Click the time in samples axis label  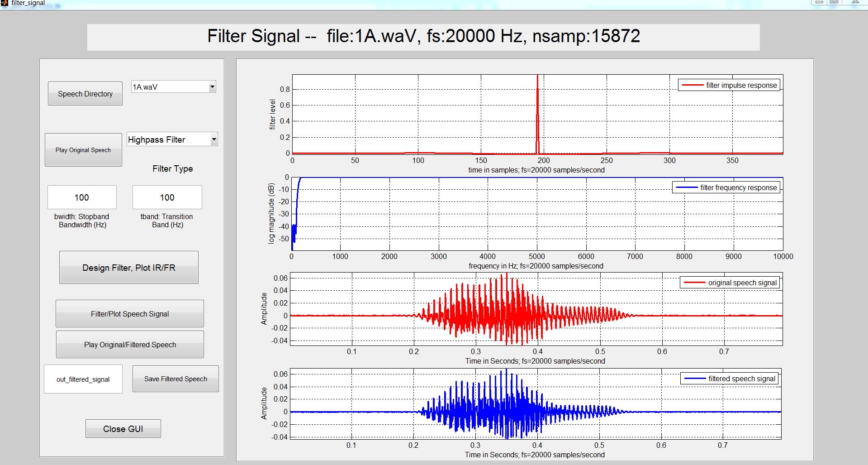(x=536, y=170)
